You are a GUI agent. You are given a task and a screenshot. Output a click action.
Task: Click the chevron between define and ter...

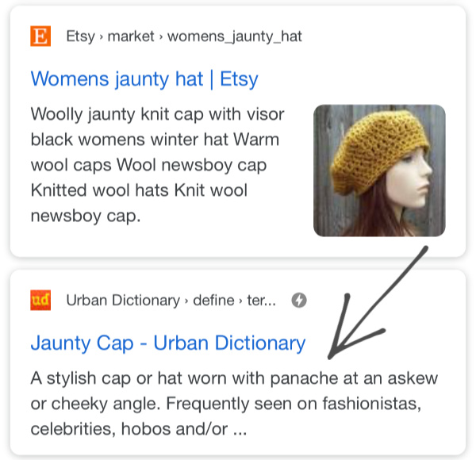[240, 301]
